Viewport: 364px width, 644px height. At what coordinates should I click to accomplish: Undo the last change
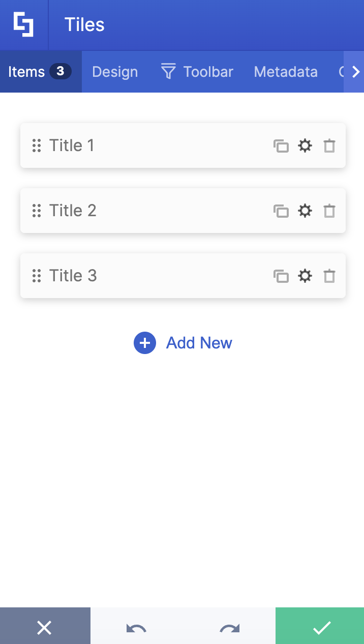click(x=136, y=628)
